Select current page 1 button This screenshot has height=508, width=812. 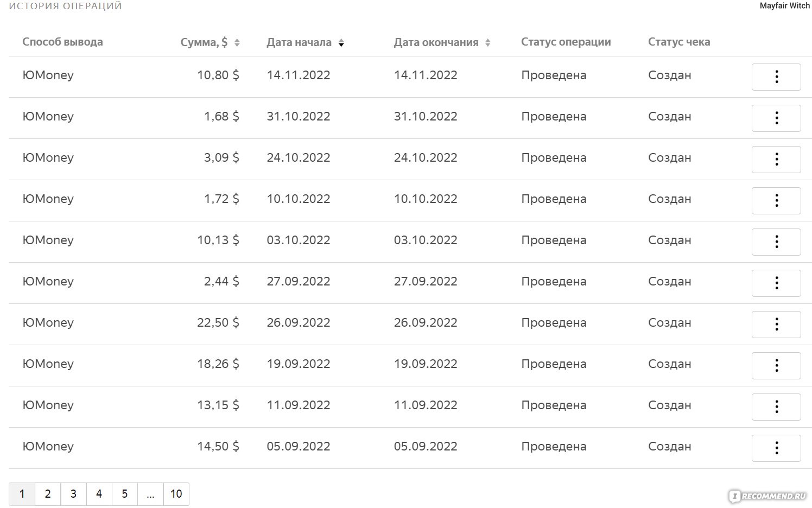click(22, 494)
